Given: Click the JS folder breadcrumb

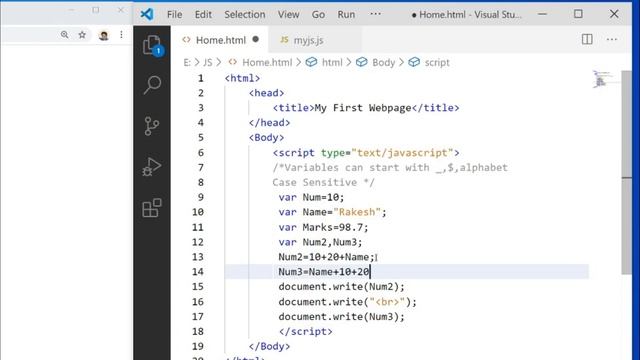Looking at the screenshot, I should tap(208, 62).
